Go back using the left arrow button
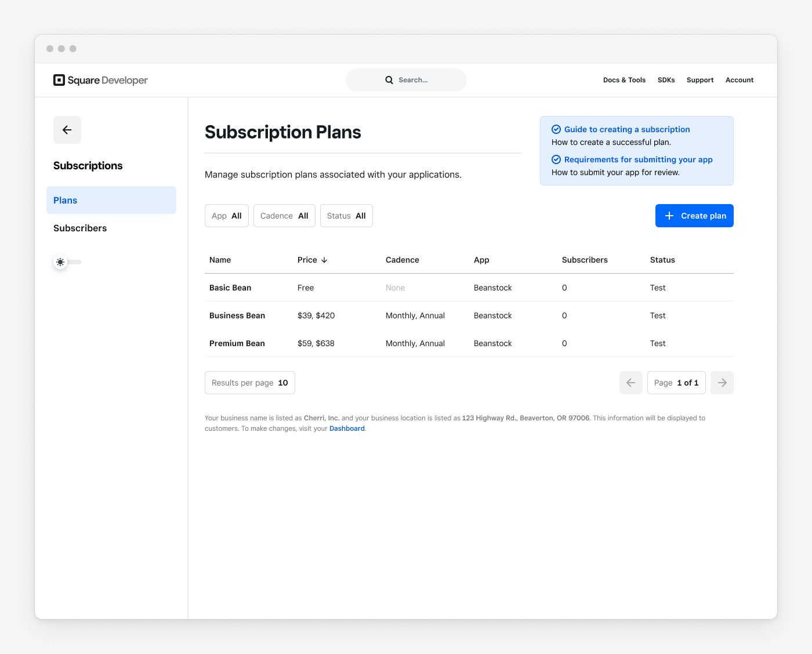The height and width of the screenshot is (654, 812). pyautogui.click(x=67, y=130)
